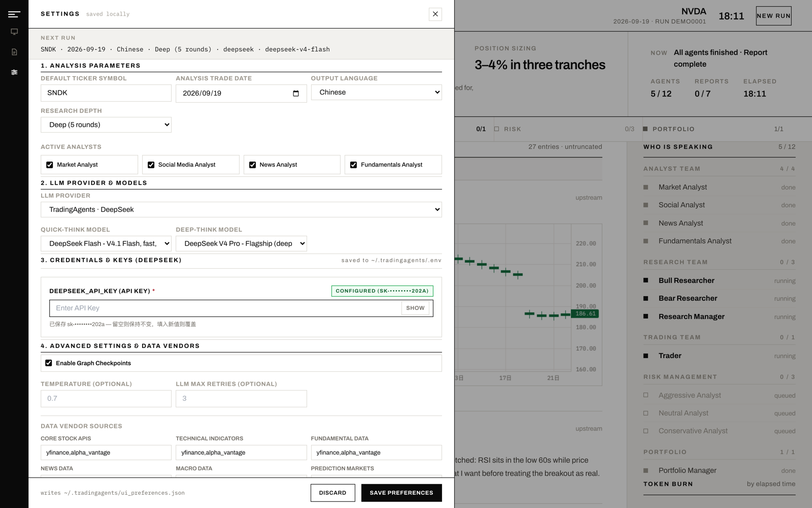This screenshot has height=508, width=812.
Task: Toggle the Market Analyst checkbox
Action: (x=49, y=165)
